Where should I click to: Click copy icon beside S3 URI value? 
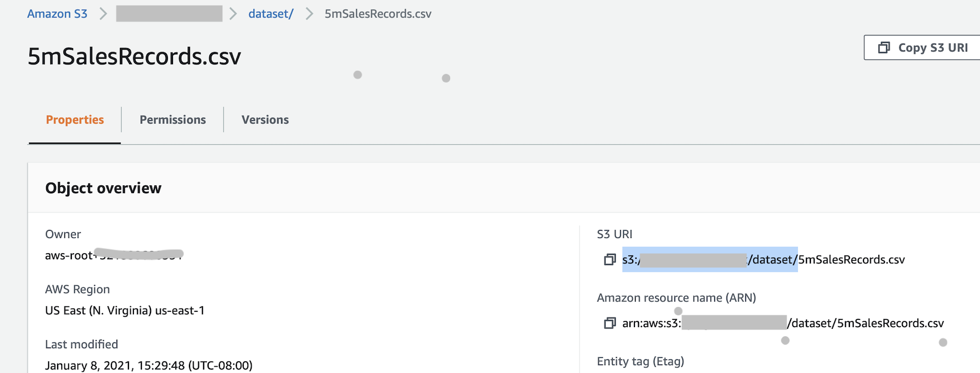[610, 259]
